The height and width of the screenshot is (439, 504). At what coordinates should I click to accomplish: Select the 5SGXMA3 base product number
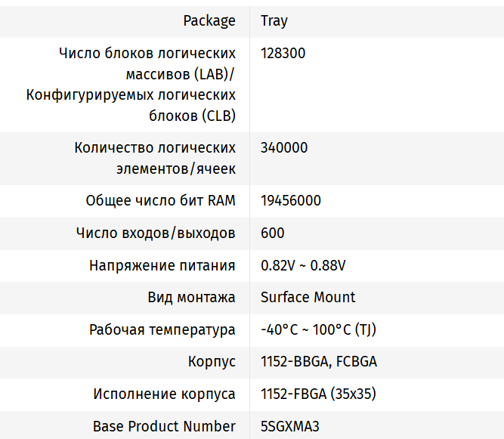289,426
